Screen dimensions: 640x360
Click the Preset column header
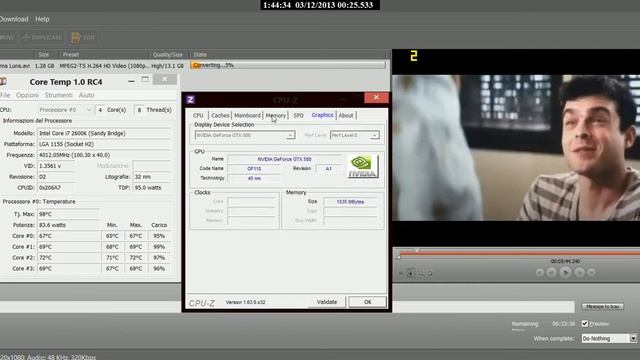(71, 55)
